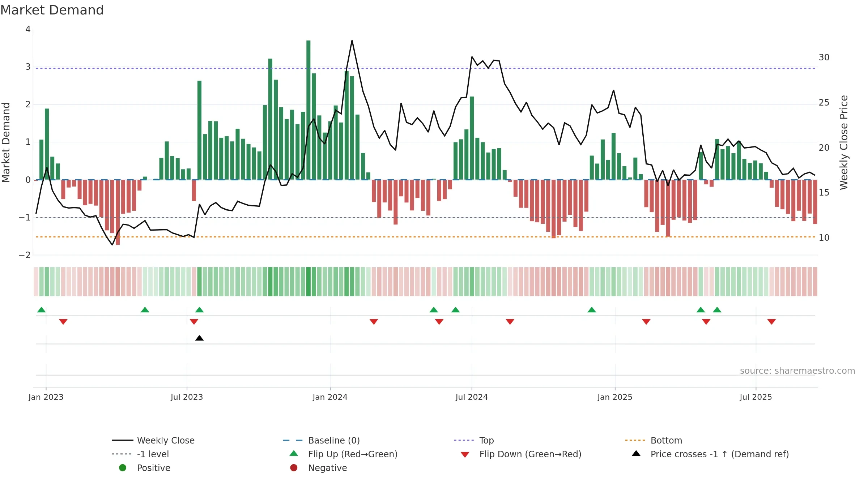
Task: Click the Flip Up (Red→Green) legend label
Action: coord(353,454)
